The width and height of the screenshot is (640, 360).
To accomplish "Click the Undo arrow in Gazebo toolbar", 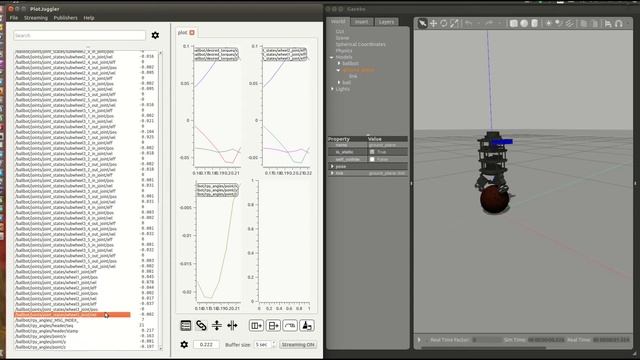I will 469,24.
